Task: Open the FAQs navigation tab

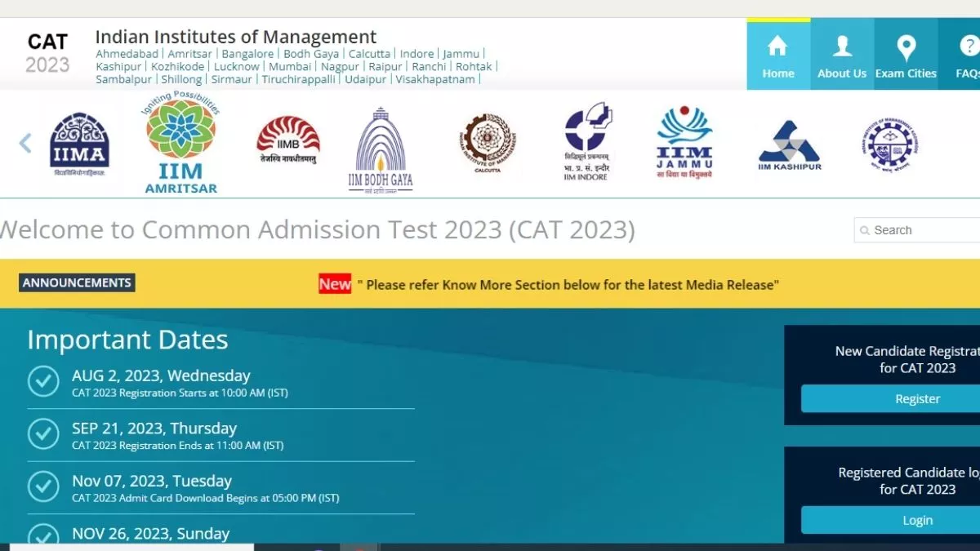Action: click(960, 54)
